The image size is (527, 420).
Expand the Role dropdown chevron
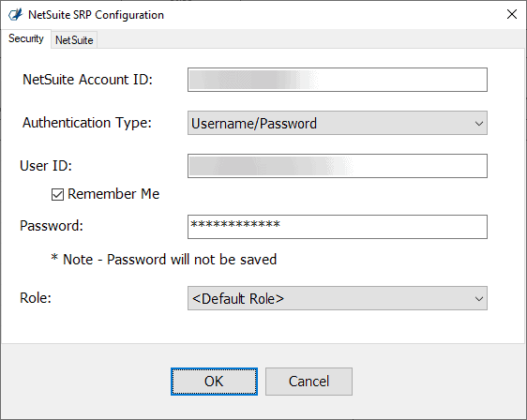click(479, 298)
